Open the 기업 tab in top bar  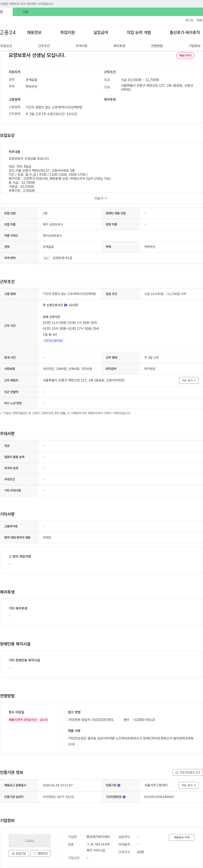[x=25, y=12]
